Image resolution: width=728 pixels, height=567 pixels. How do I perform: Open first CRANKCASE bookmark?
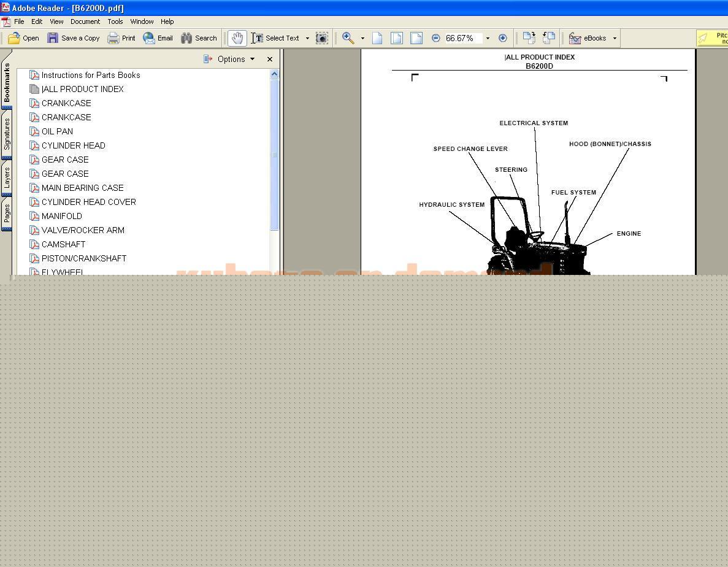(66, 103)
